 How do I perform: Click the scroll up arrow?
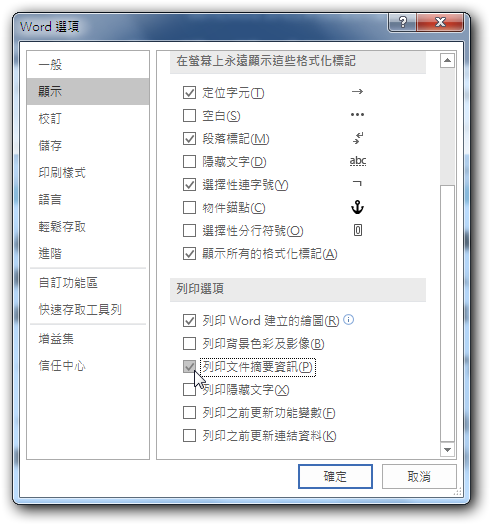click(447, 61)
